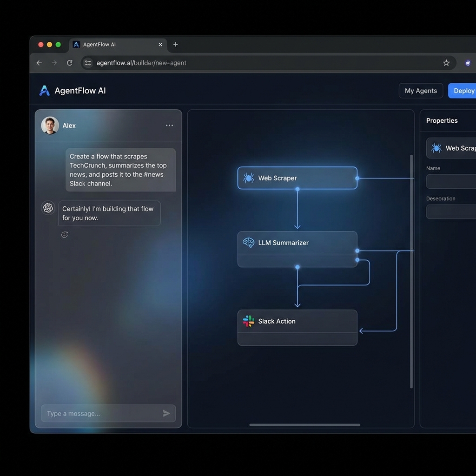This screenshot has width=476, height=476.
Task: Click the Deploy button
Action: [x=465, y=91]
